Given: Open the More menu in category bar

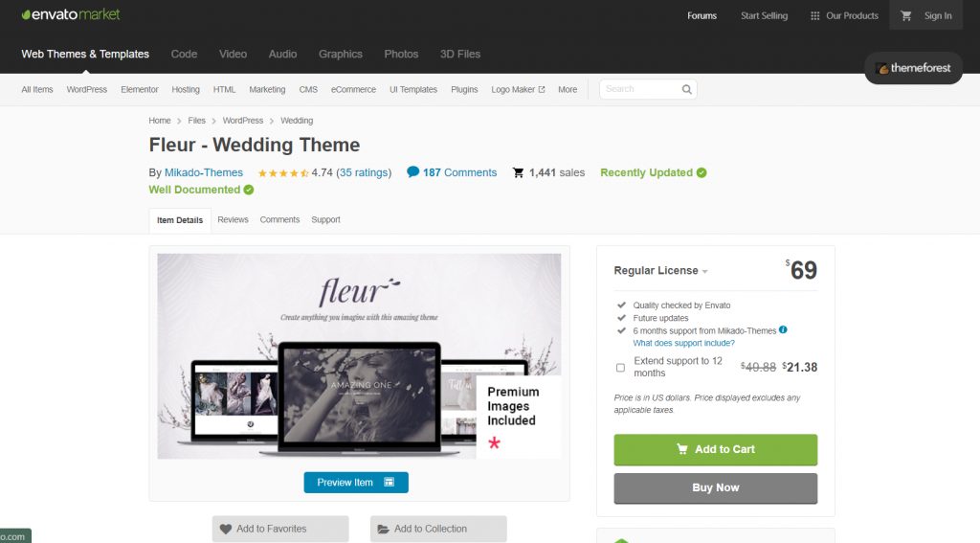Looking at the screenshot, I should point(568,89).
